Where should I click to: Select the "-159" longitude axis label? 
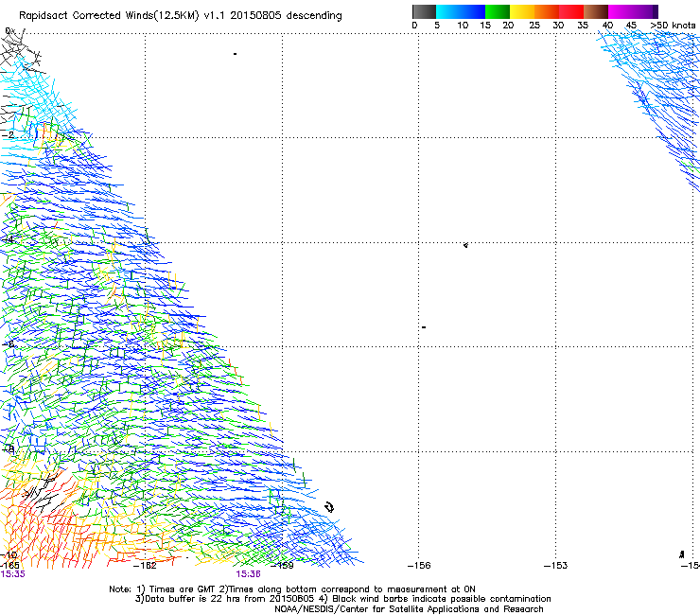282,566
